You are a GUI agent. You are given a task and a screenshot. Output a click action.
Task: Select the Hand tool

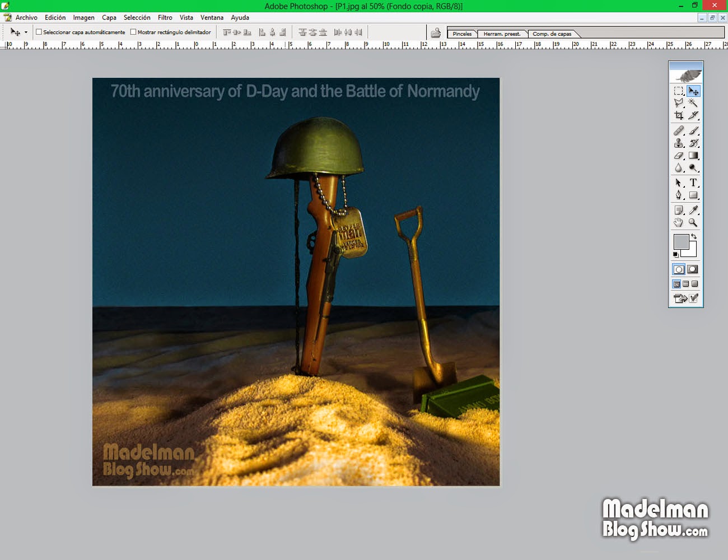click(679, 222)
